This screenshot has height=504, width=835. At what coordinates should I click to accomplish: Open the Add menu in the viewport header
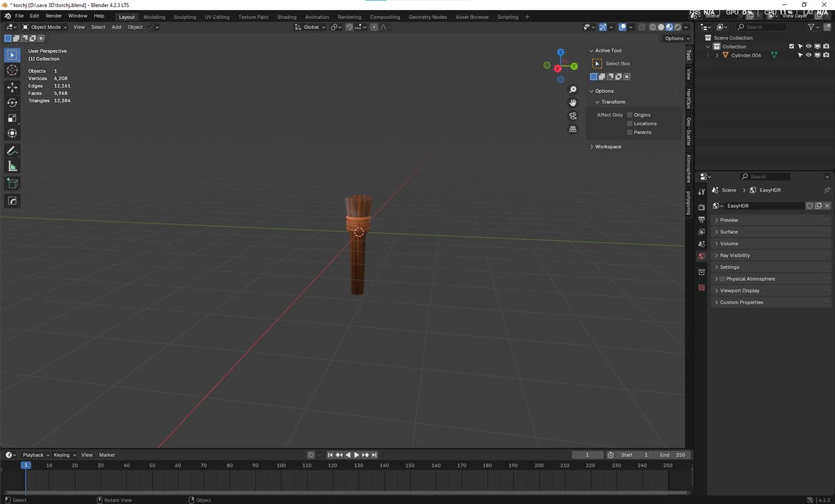[x=116, y=27]
